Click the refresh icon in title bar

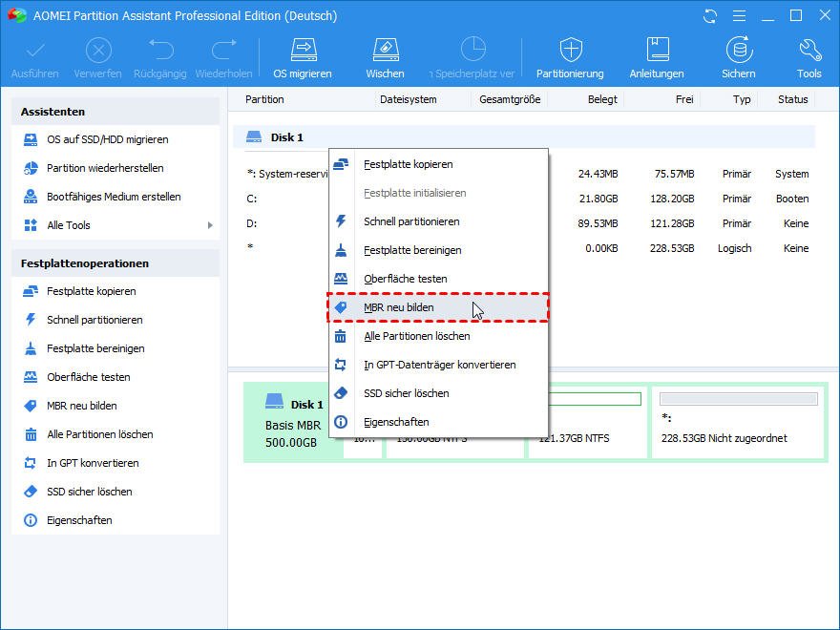click(709, 16)
